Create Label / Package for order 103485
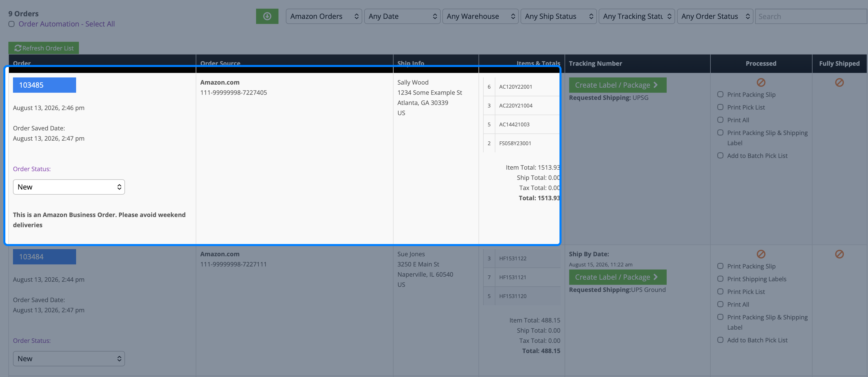This screenshot has height=377, width=868. click(x=617, y=85)
